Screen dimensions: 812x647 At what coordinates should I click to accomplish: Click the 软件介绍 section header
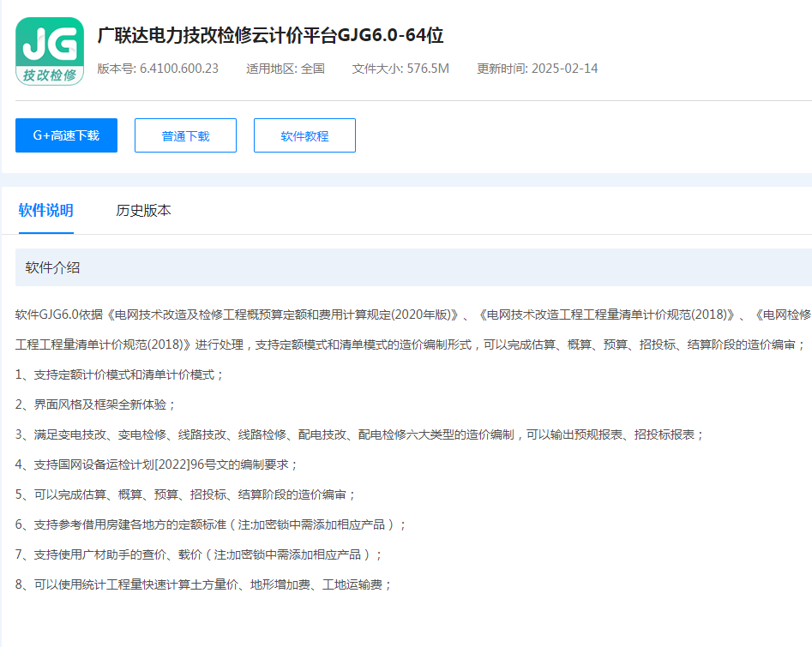(413, 267)
